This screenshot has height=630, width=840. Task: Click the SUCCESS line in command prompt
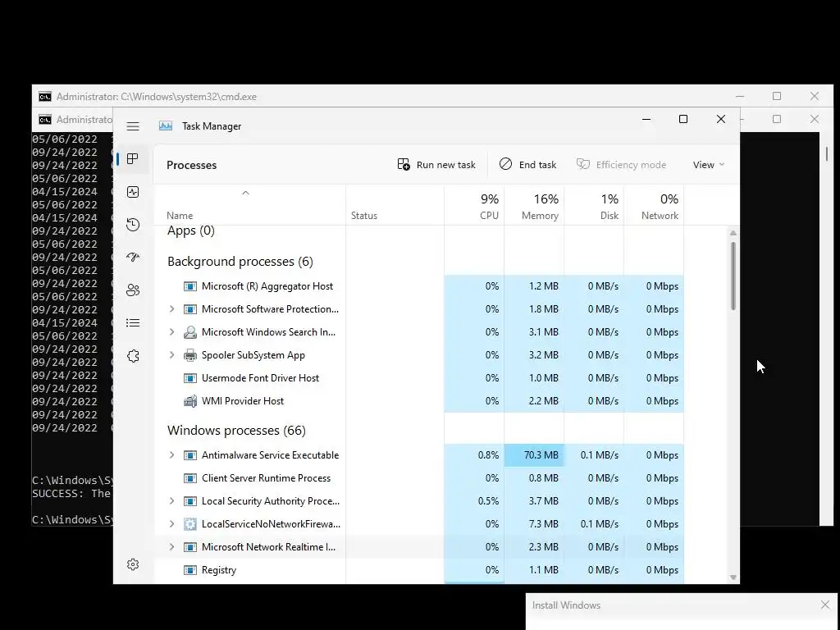71,493
